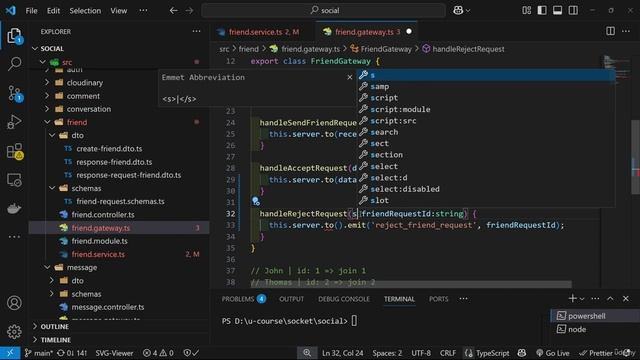This screenshot has width=640, height=360.
Task: Toggle primary side bar visibility
Action: click(542, 10)
